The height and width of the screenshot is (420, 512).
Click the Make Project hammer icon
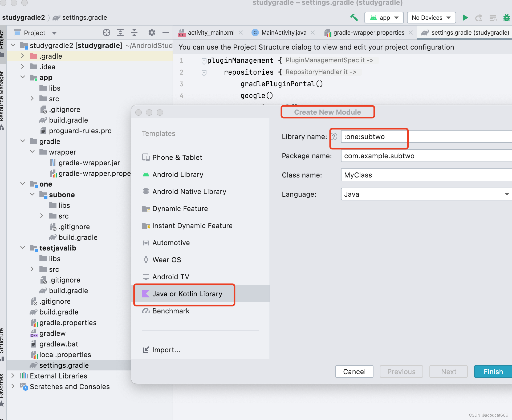[354, 18]
